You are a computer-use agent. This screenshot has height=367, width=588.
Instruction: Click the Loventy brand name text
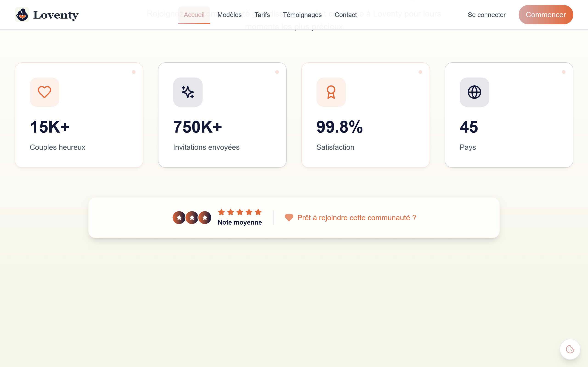click(56, 15)
